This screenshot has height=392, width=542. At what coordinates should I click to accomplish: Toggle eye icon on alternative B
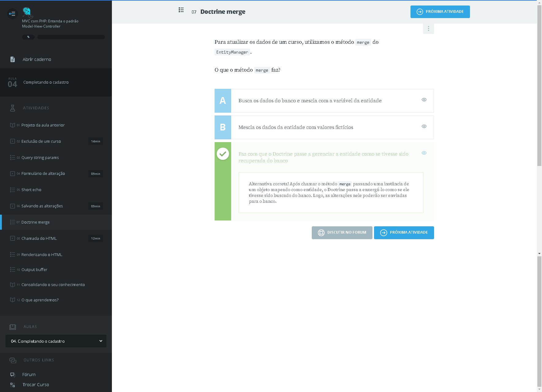(424, 126)
